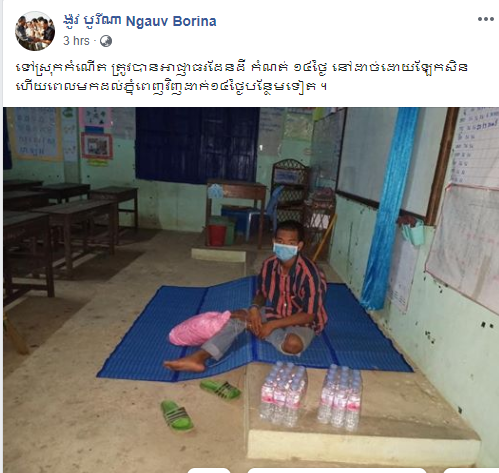Open the post options three-dot menu

pyautogui.click(x=486, y=19)
